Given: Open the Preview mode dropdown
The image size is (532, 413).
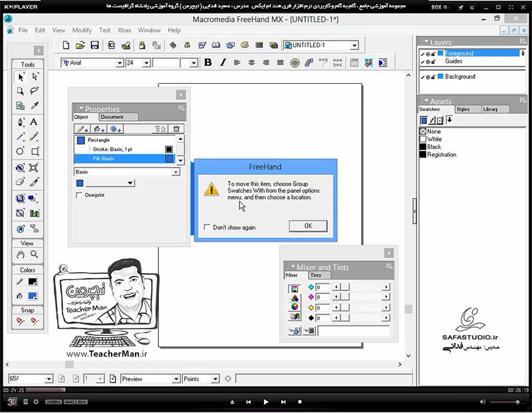Looking at the screenshot, I should pos(176,379).
